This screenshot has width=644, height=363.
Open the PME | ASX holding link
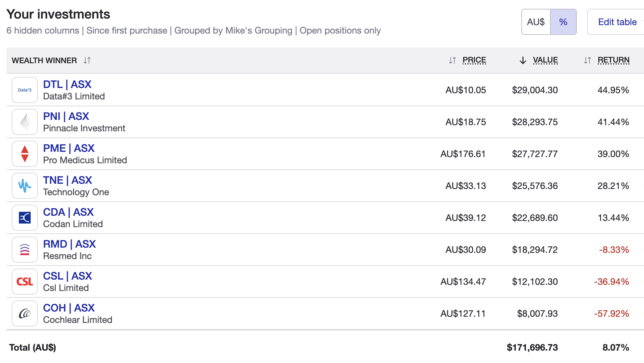[x=69, y=148]
